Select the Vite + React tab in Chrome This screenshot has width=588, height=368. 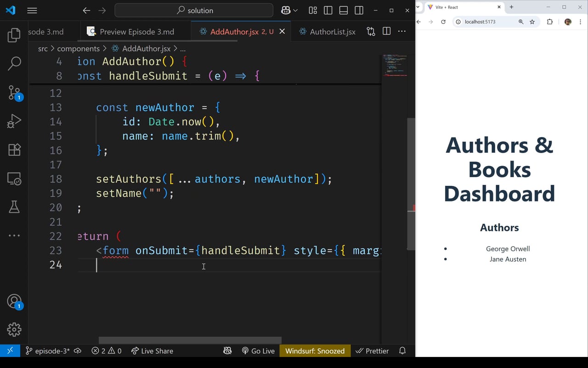click(x=464, y=7)
